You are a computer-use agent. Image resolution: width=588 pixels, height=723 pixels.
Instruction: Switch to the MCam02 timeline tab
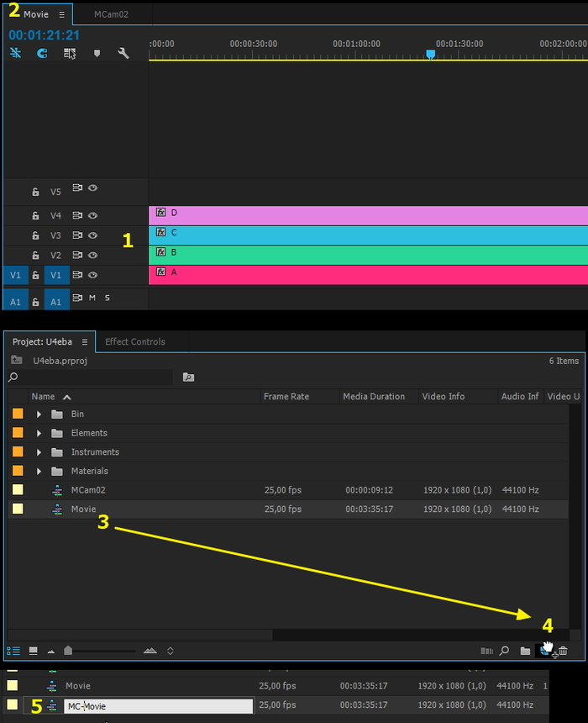[111, 15]
